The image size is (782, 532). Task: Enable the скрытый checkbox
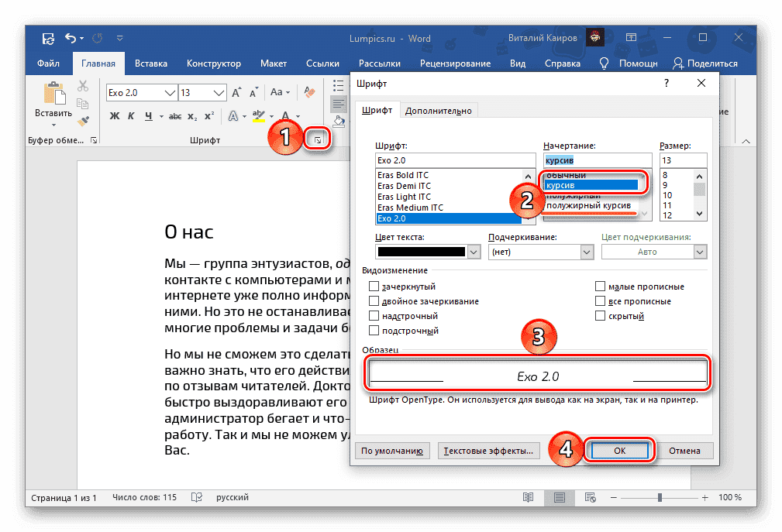point(600,315)
